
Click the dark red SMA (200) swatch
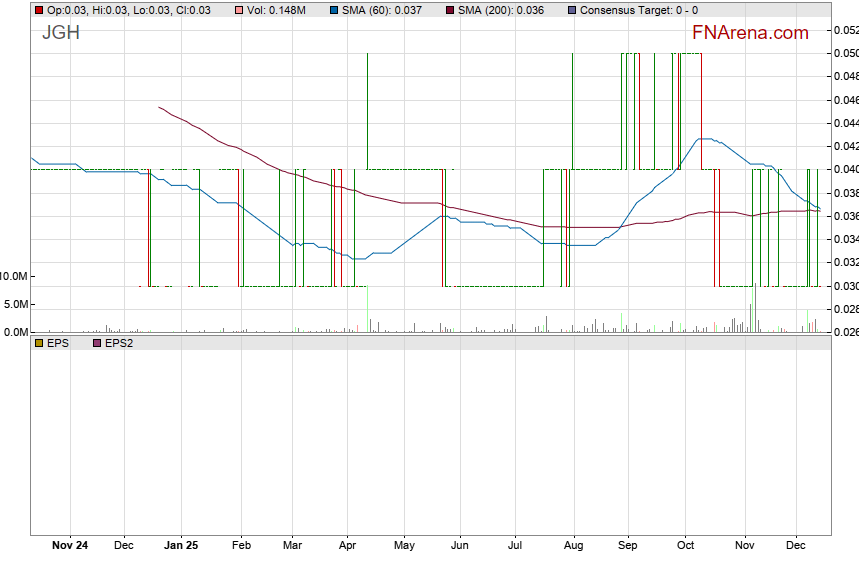point(450,10)
